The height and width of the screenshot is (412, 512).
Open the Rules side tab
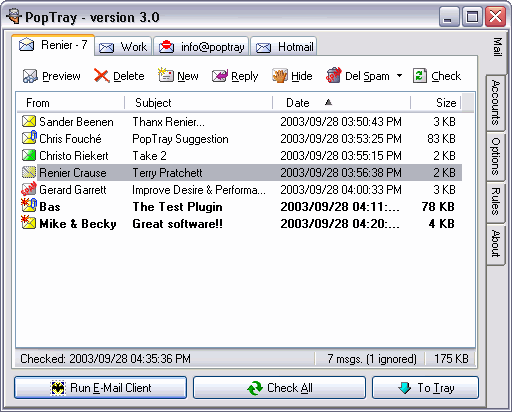click(x=496, y=201)
